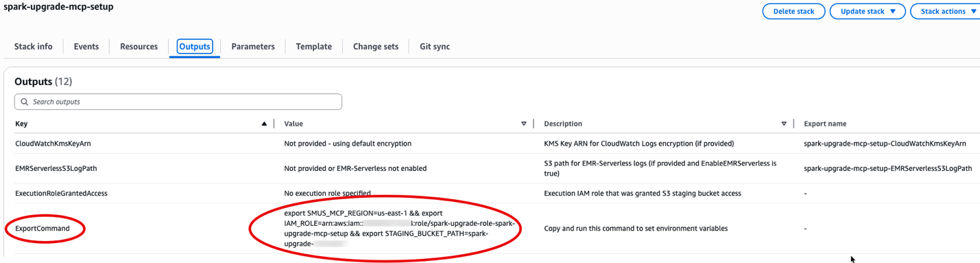This screenshot has height=263, width=980.
Task: Click the export SMUS_MCP_REGION command value
Action: 400,229
